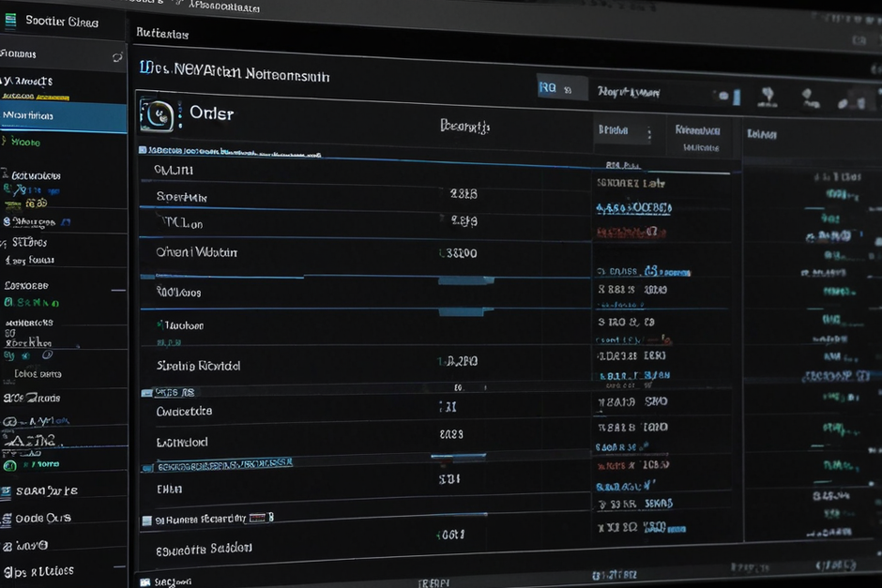Check the box beside the bottom section row
This screenshot has width=882, height=588.
[146, 520]
